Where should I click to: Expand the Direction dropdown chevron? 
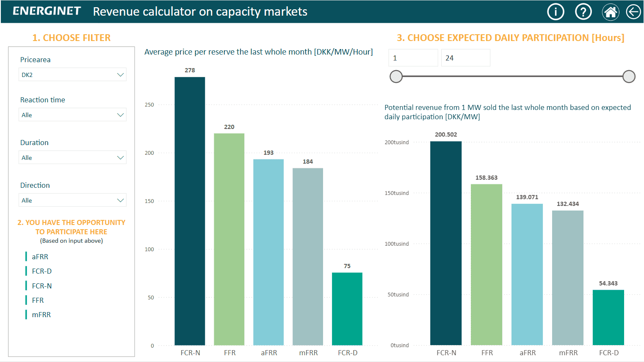120,200
